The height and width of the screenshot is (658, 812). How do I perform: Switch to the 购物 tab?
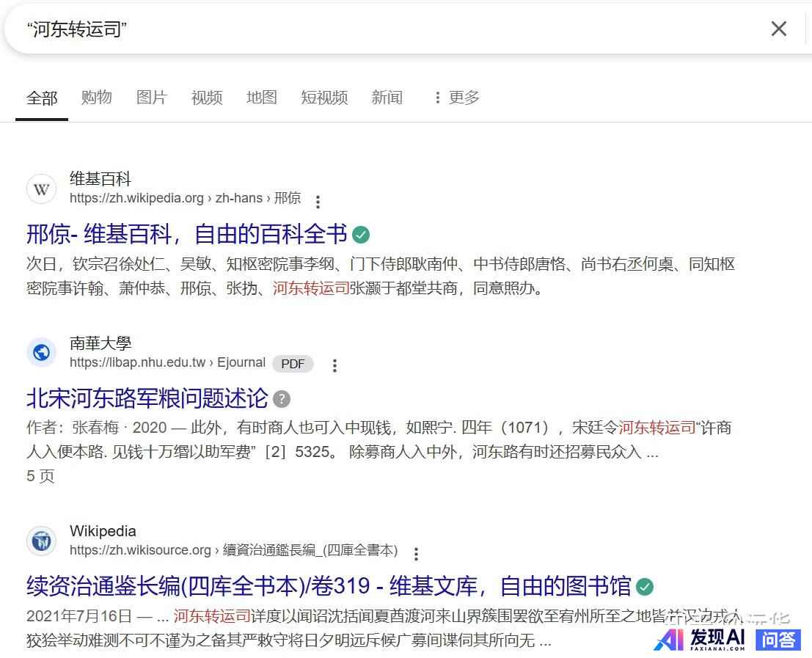click(96, 98)
